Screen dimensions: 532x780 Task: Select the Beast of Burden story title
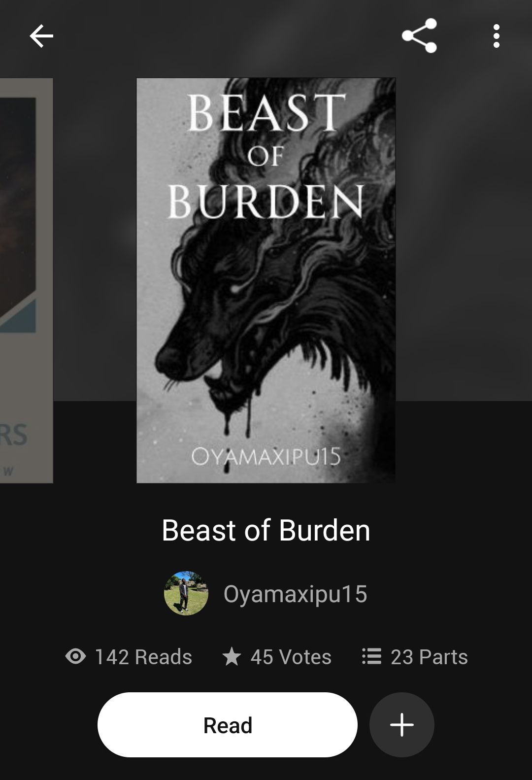[x=266, y=530]
